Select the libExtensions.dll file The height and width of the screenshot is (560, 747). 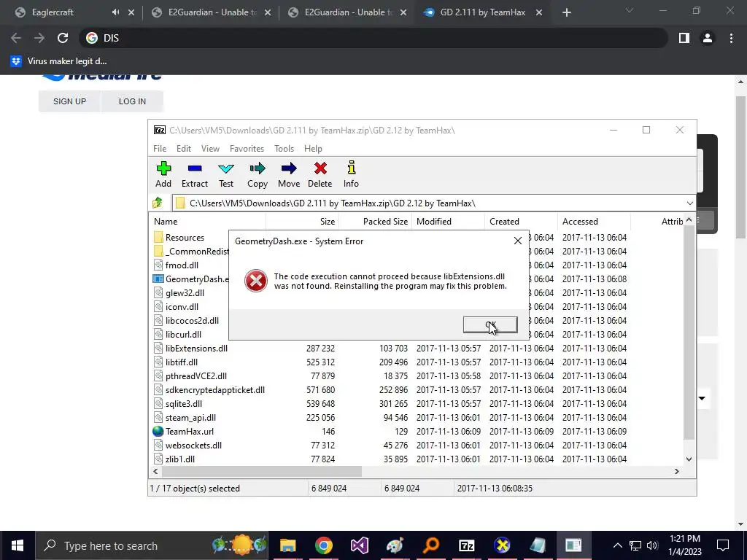(x=196, y=348)
